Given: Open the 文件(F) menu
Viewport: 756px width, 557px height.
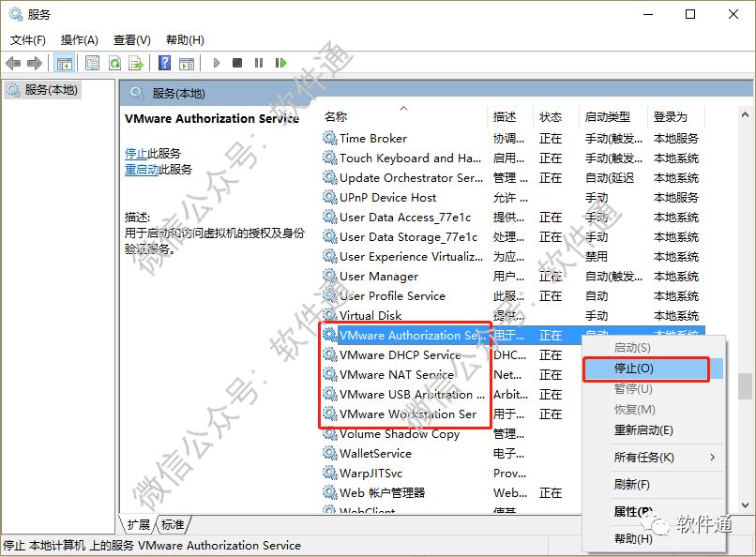Looking at the screenshot, I should click(x=28, y=40).
